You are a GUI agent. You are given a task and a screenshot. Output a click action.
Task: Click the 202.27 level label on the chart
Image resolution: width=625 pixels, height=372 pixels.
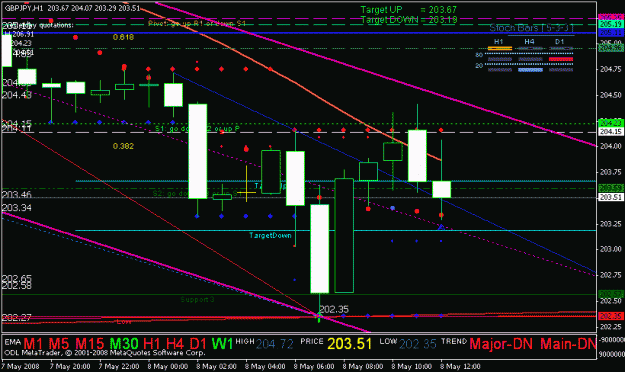[x=17, y=318]
